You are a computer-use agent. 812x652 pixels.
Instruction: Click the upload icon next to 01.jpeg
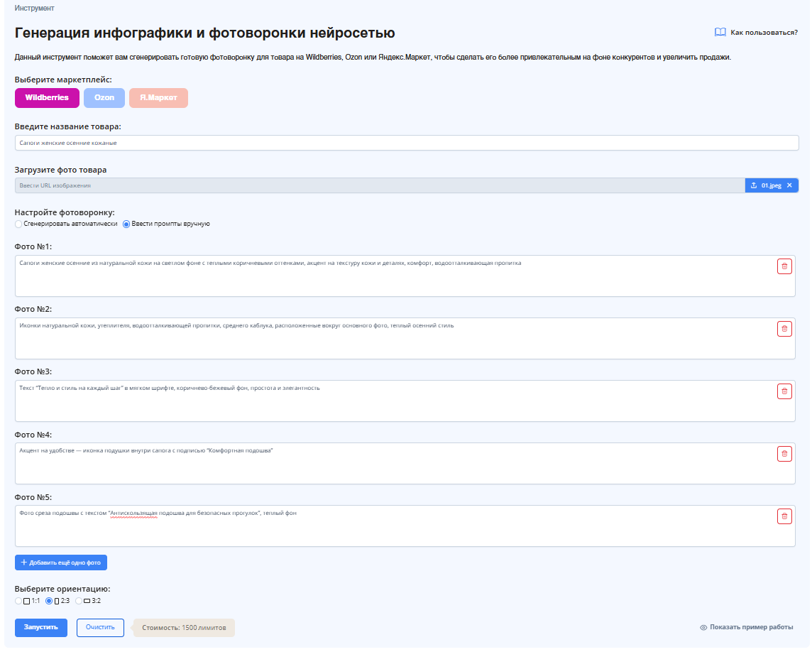click(x=754, y=185)
